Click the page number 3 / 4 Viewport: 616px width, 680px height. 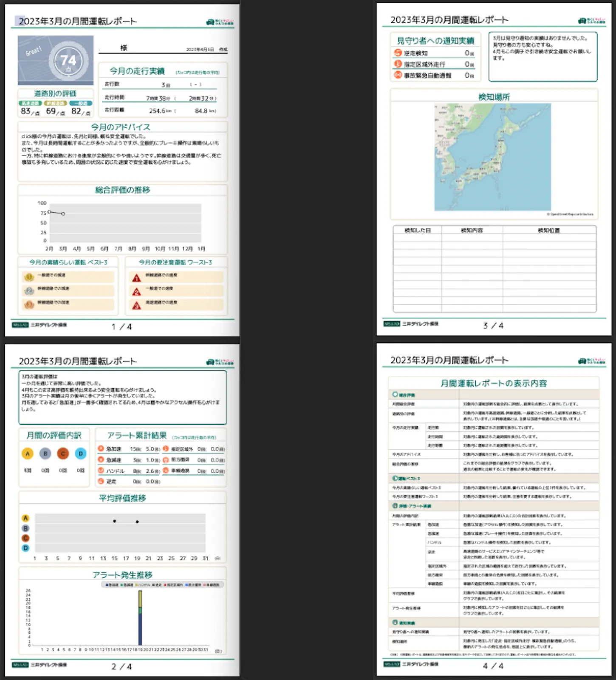point(493,326)
